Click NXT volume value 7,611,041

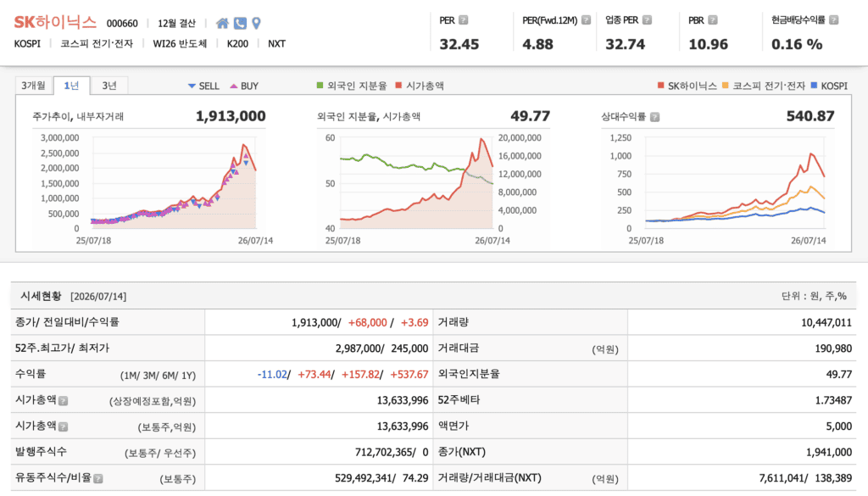781,478
